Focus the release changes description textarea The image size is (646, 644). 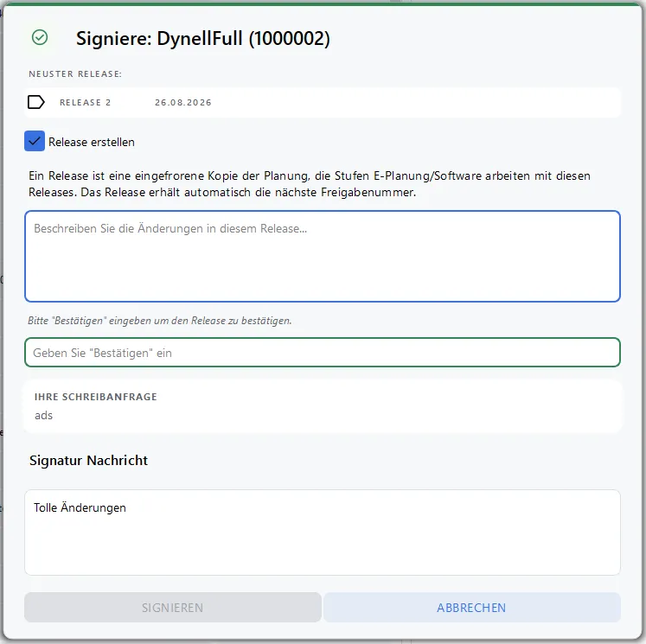click(323, 256)
